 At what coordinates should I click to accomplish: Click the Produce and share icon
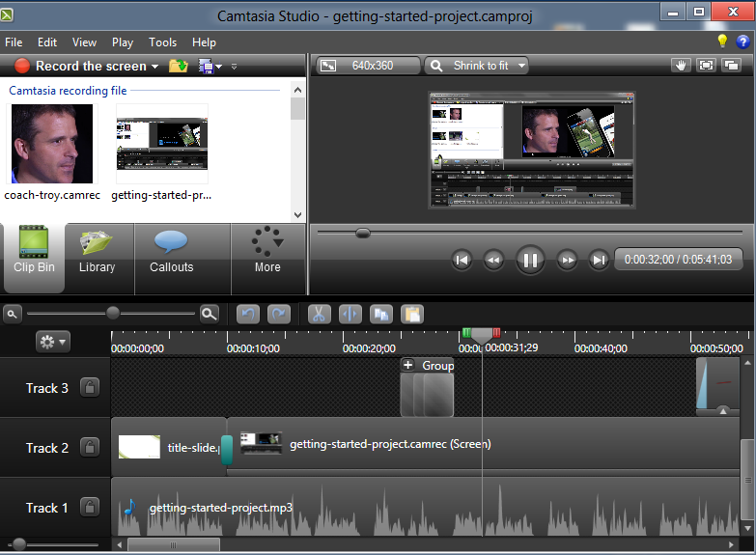(x=206, y=66)
